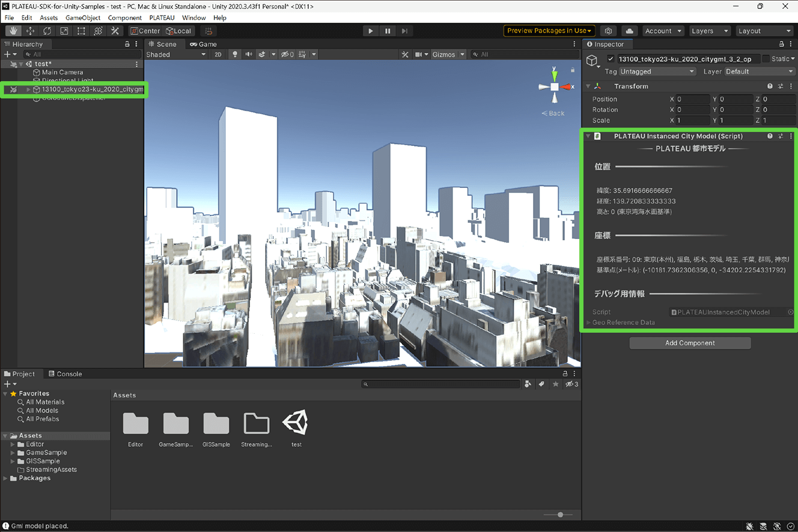Select the Rect Transform tool
The image size is (798, 532).
pos(81,31)
